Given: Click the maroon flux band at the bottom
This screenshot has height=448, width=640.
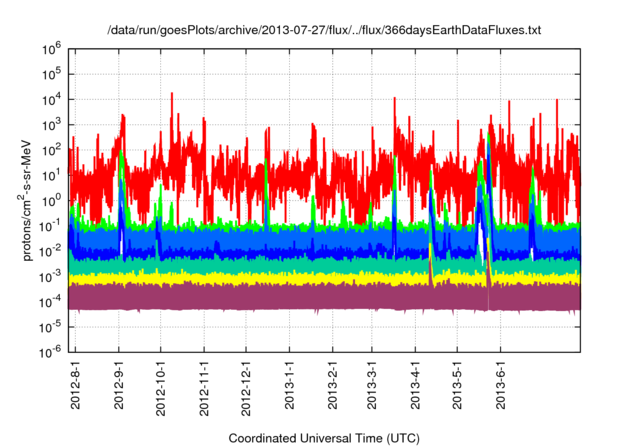Looking at the screenshot, I should tap(300, 297).
